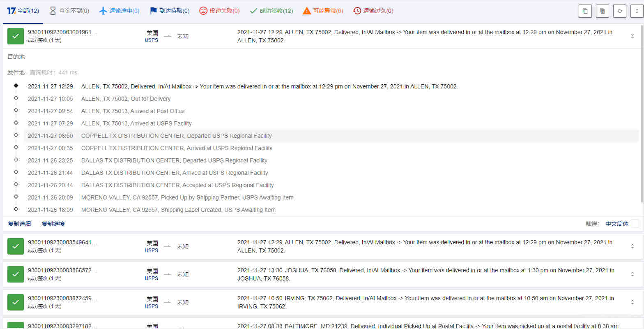644x329 pixels.
Task: Click the 目的地 label
Action: click(16, 57)
